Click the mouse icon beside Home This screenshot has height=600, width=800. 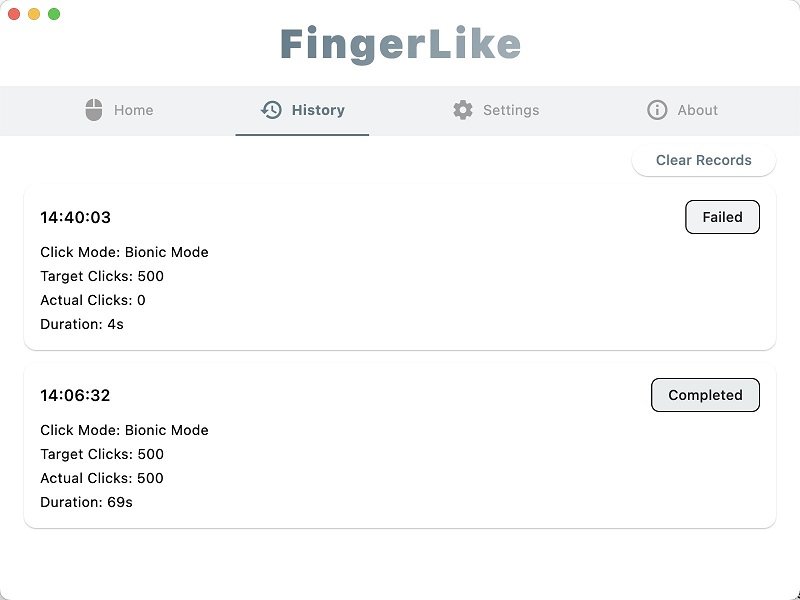(x=94, y=110)
